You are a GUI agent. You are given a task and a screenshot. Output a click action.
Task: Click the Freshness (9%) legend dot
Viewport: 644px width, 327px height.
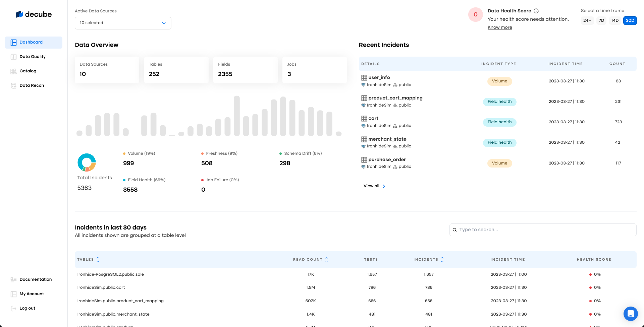click(202, 154)
